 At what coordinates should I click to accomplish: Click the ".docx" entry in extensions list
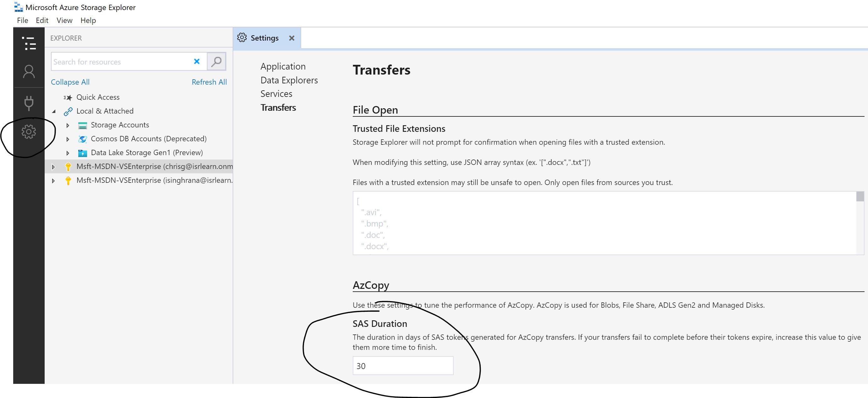[x=375, y=246]
